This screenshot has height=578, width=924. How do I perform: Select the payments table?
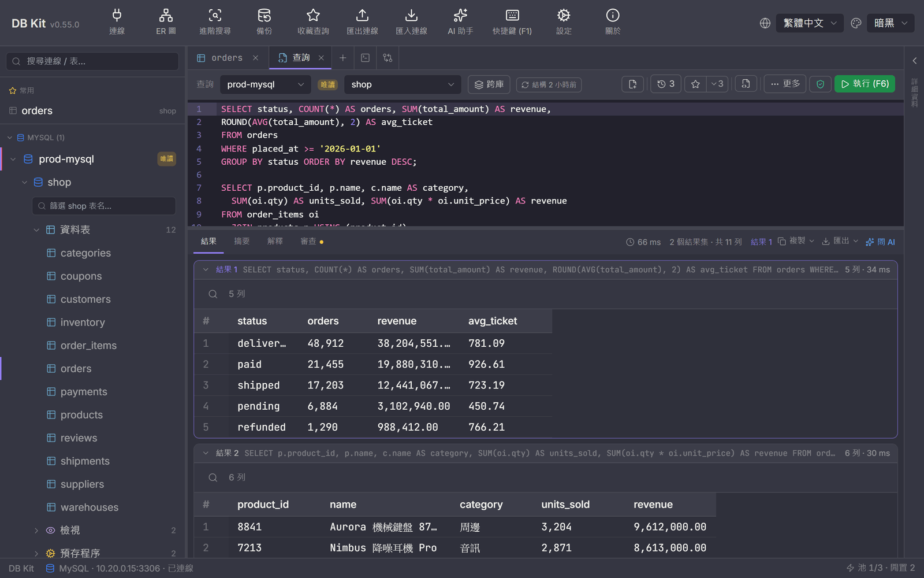pyautogui.click(x=84, y=392)
